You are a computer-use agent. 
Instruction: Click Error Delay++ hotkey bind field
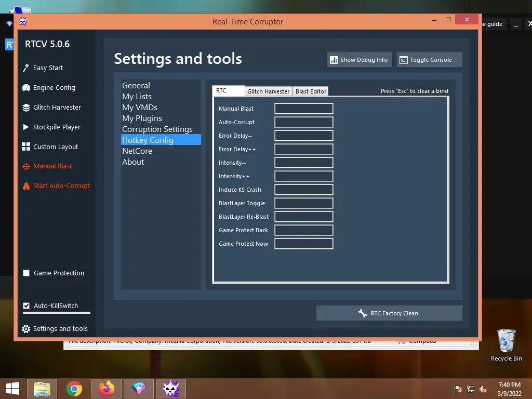(x=303, y=149)
